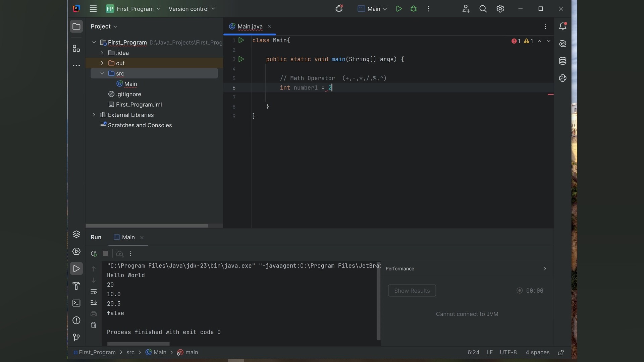The width and height of the screenshot is (644, 362).
Task: Open the Git tool window icon
Action: 76,337
